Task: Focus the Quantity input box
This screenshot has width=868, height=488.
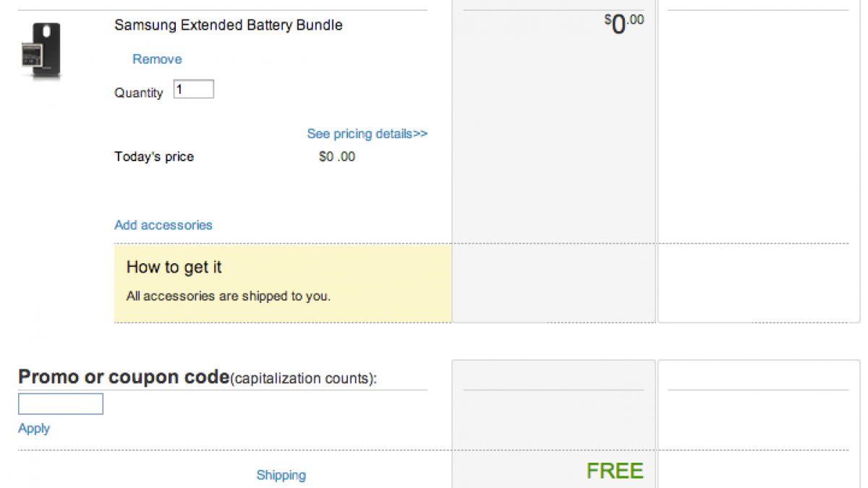Action: pyautogui.click(x=194, y=90)
